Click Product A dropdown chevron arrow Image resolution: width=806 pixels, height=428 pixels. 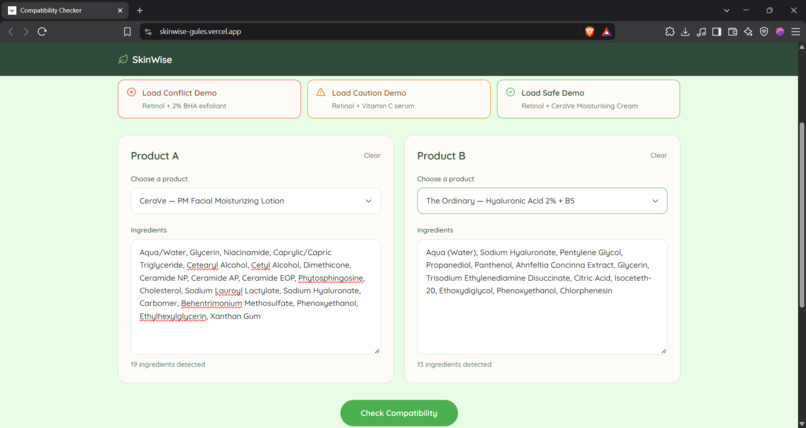369,201
